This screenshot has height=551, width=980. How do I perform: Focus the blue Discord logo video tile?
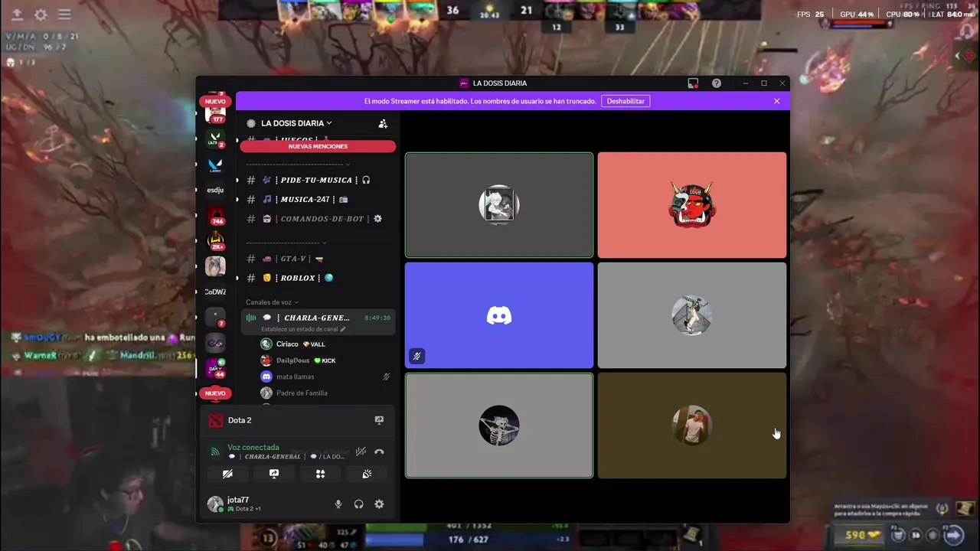[499, 315]
